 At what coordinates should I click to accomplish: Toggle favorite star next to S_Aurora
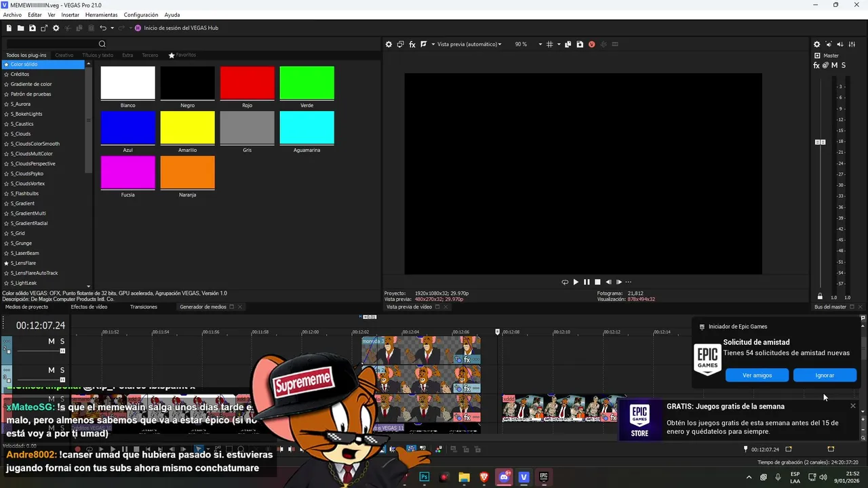[x=6, y=104]
